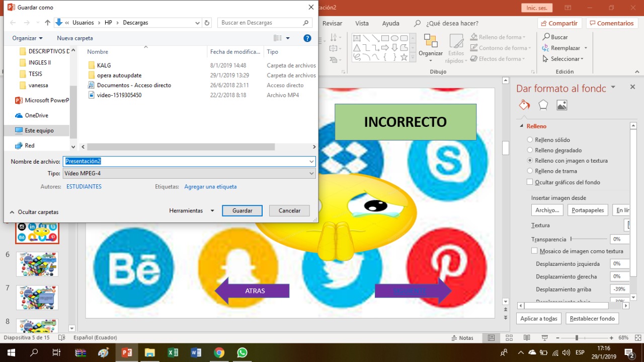Open Relleno de forma
The image size is (644, 362).
498,37
